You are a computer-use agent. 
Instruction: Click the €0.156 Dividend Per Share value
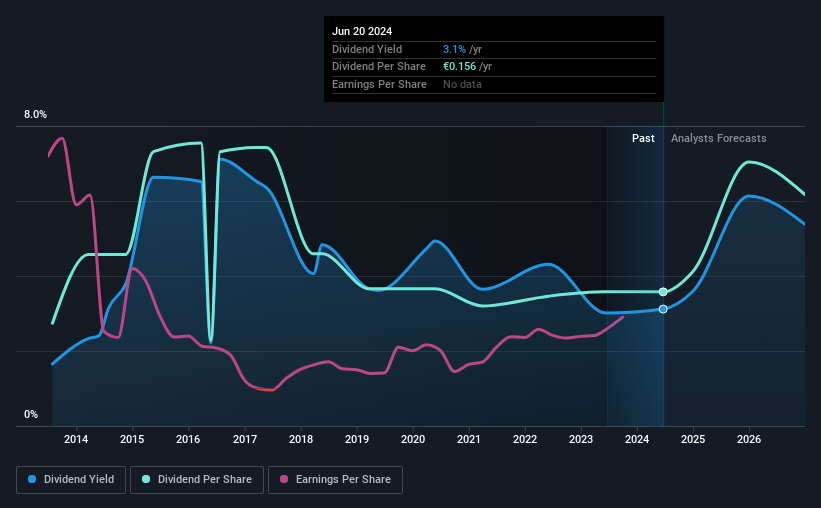(x=459, y=67)
